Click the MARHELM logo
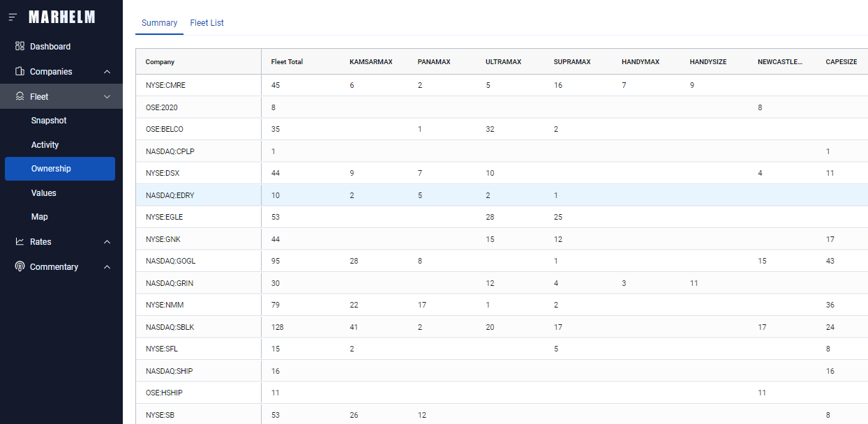Screen dimensions: 868x424 point(62,17)
